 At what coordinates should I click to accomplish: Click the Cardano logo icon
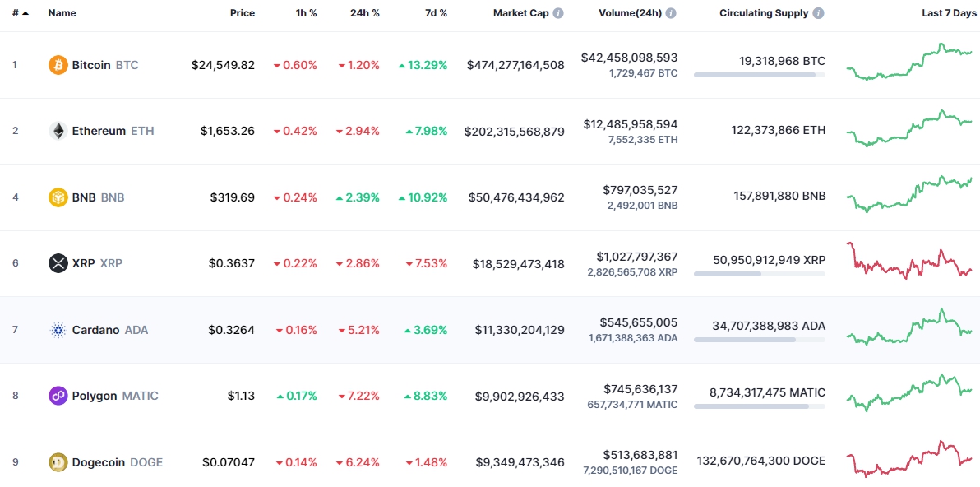pos(58,330)
